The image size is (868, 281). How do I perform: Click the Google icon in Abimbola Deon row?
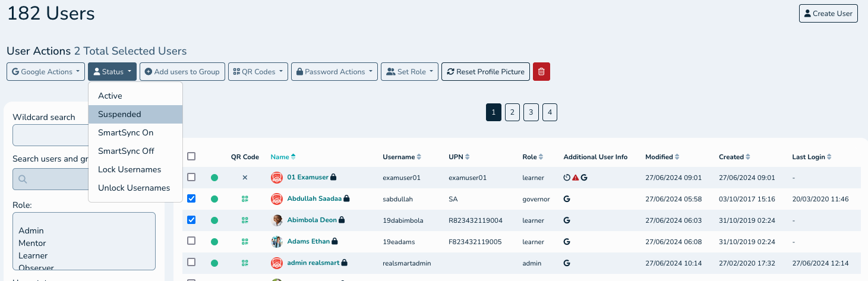(x=567, y=220)
